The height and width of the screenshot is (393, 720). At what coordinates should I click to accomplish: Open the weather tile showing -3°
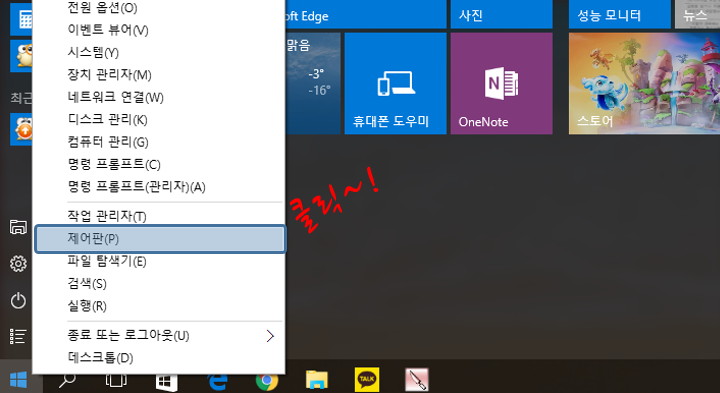tap(313, 84)
